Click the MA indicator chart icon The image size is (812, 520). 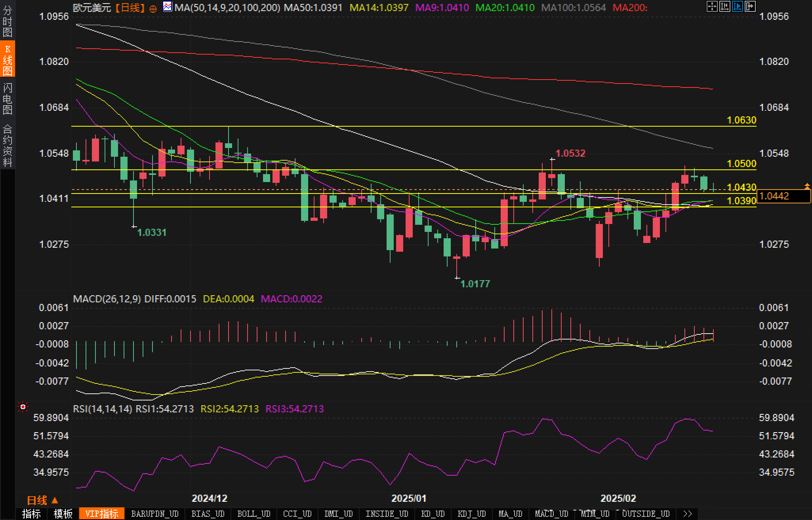point(168,7)
